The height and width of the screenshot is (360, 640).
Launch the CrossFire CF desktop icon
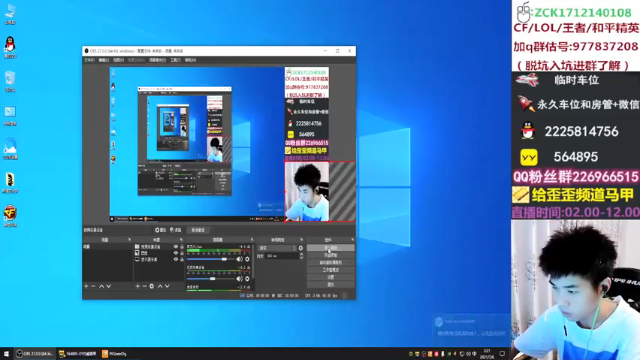pyautogui.click(x=10, y=216)
